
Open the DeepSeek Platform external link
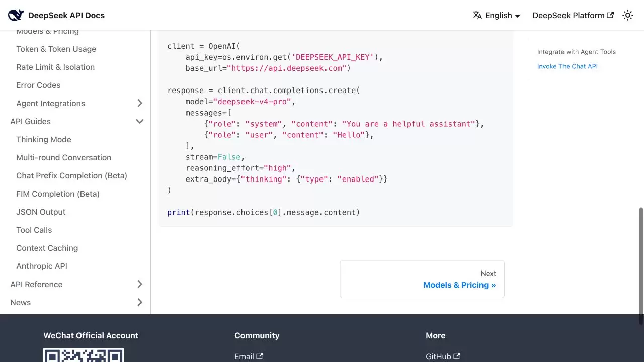[x=573, y=15]
